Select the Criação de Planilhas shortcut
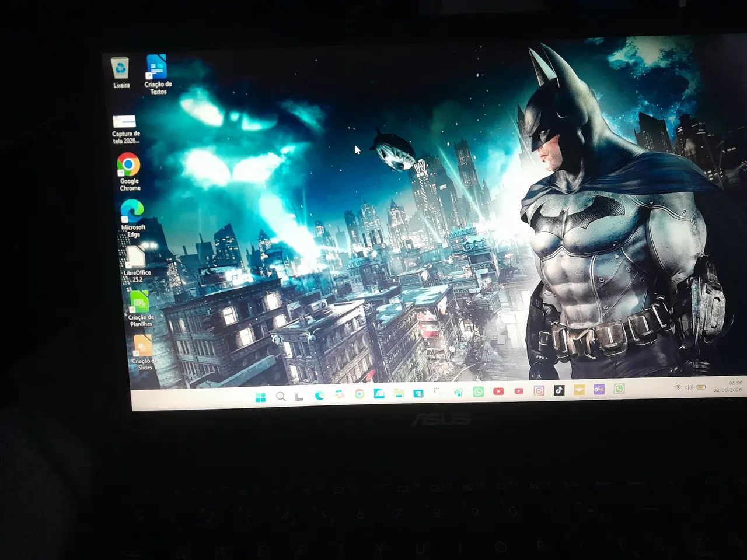The image size is (747, 560). pyautogui.click(x=140, y=309)
